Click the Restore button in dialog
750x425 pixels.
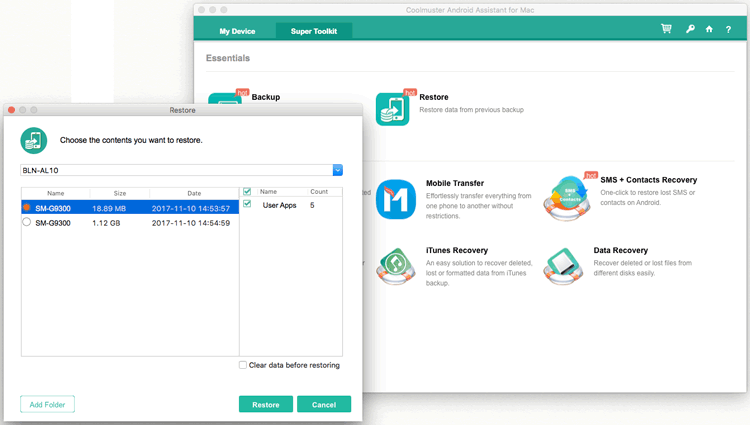click(x=266, y=404)
